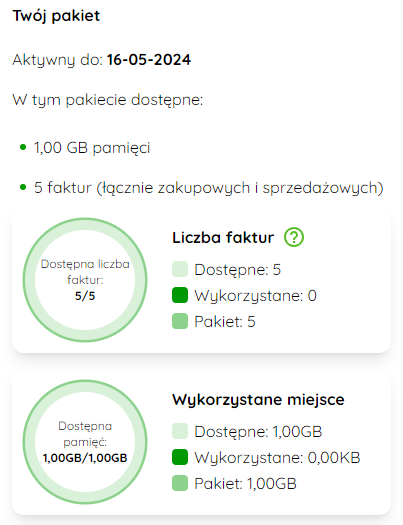403x525 pixels.
Task: Click the Wykorzystane: 0,00KB legend swatch
Action: (x=180, y=457)
